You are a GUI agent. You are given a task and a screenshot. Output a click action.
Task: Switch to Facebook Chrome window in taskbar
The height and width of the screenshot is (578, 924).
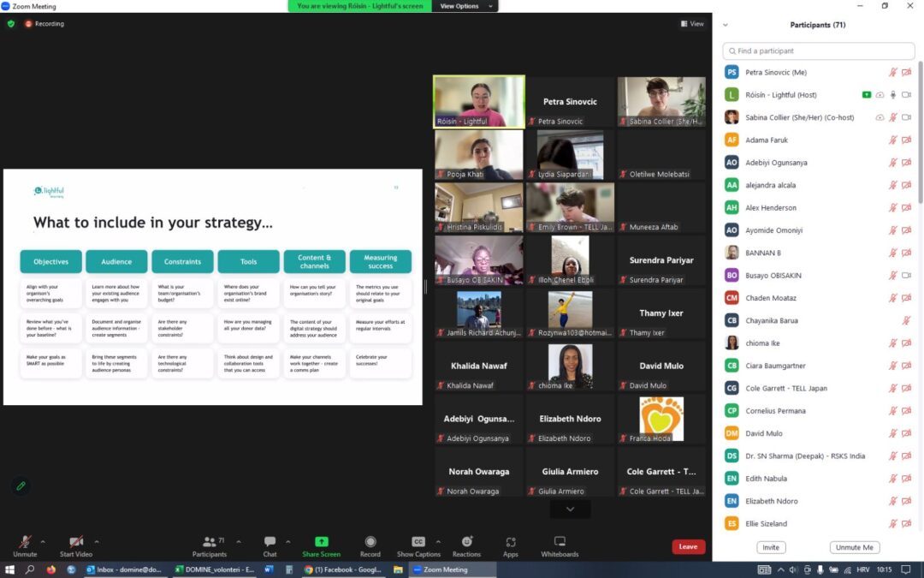pos(343,569)
